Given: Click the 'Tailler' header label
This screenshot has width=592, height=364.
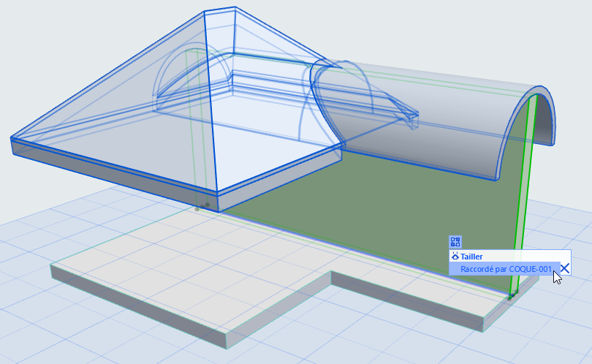Looking at the screenshot, I should tap(471, 257).
